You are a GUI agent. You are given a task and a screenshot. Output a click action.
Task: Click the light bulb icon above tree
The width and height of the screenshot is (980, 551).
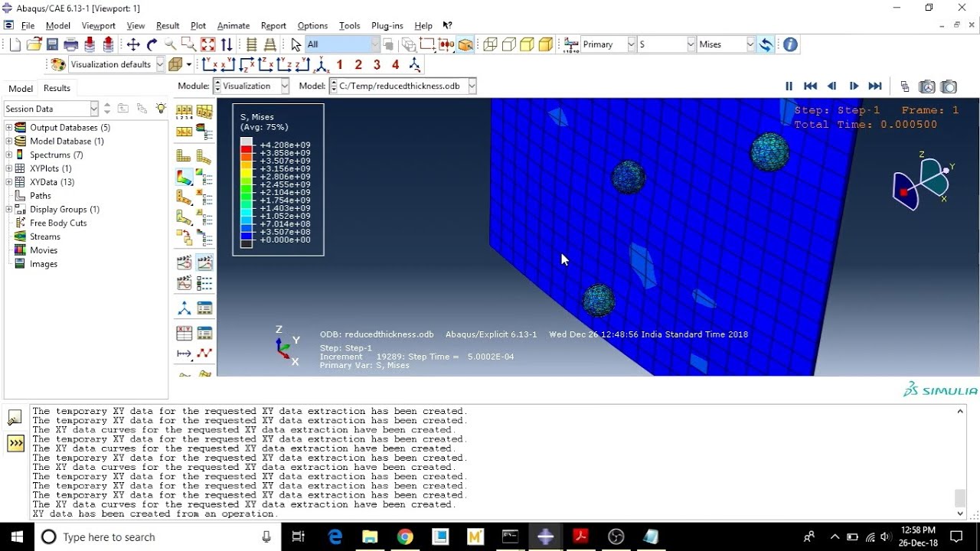[x=161, y=109]
